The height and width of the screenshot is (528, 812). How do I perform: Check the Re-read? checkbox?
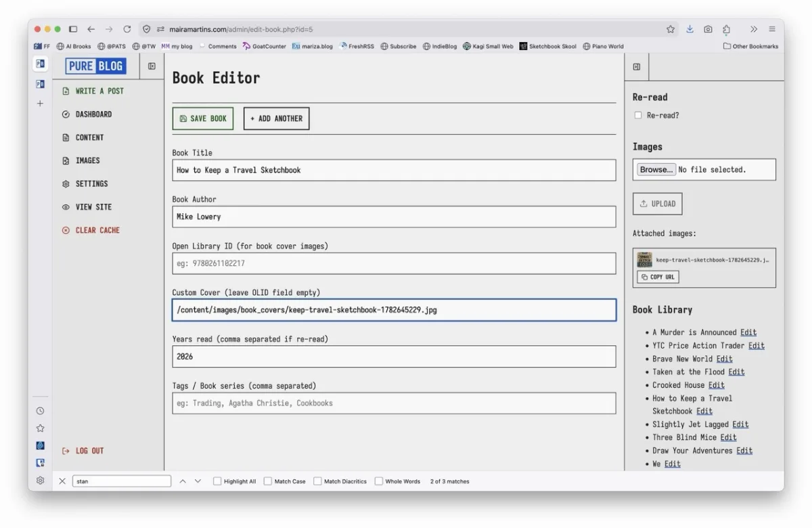(637, 115)
